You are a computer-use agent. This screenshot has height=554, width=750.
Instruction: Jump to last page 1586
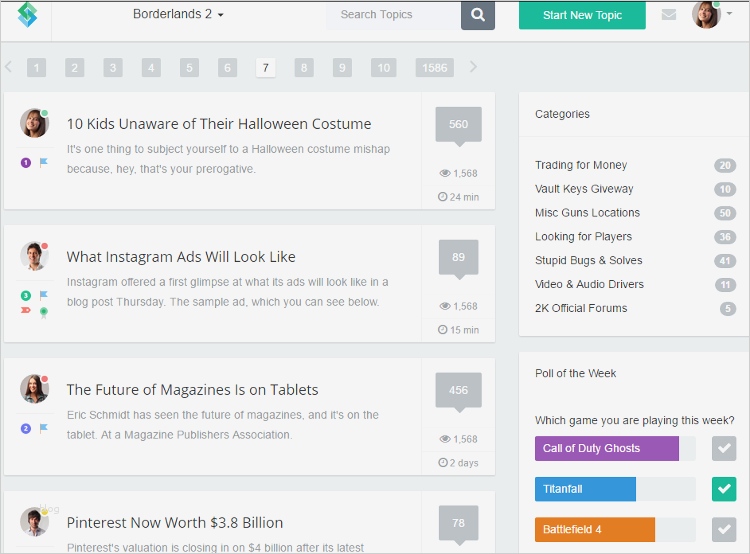(435, 68)
